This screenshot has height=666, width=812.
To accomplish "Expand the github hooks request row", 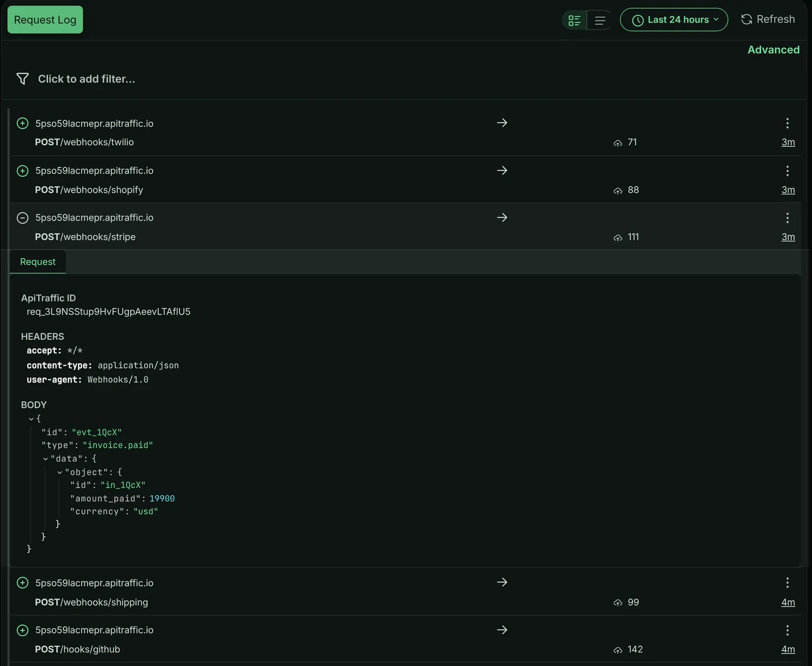I will pos(22,630).
